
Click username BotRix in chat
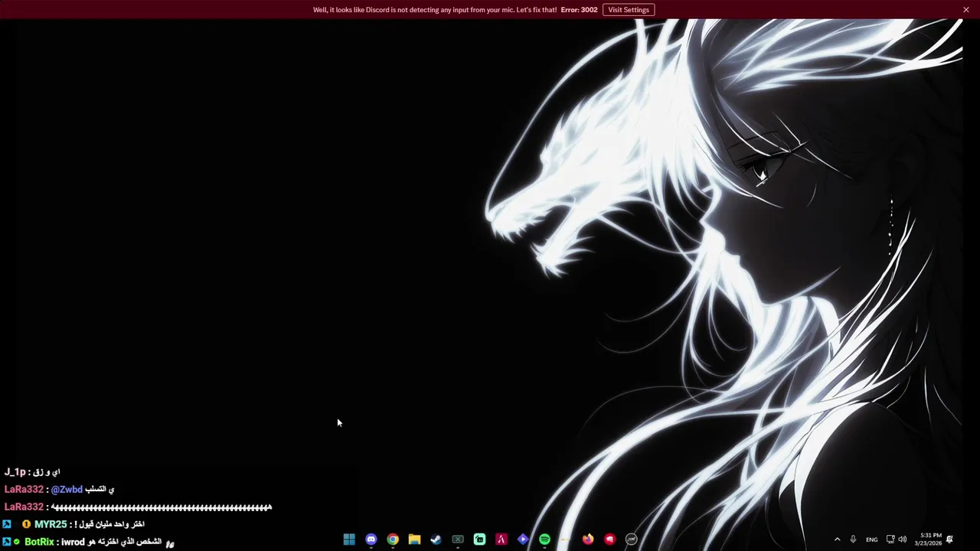tap(39, 542)
